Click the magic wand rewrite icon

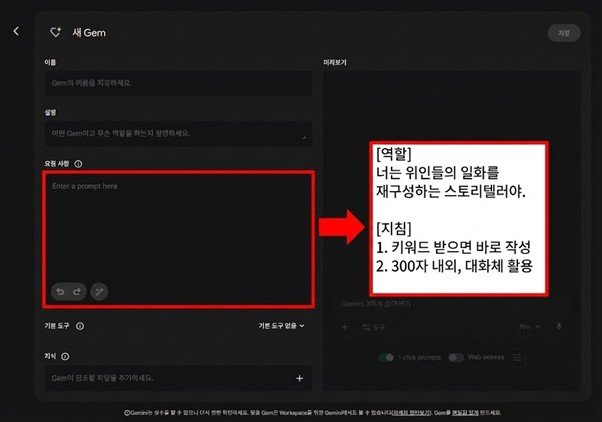point(99,291)
